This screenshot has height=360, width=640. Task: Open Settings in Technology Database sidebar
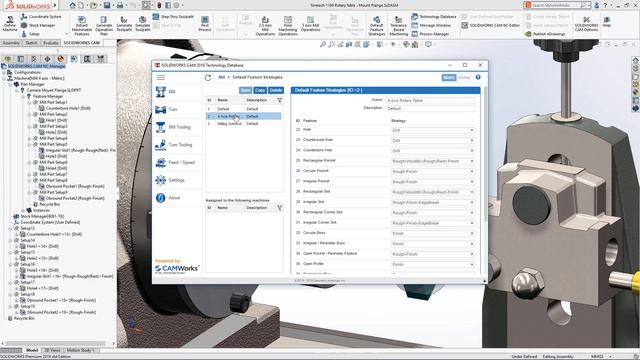click(x=178, y=180)
